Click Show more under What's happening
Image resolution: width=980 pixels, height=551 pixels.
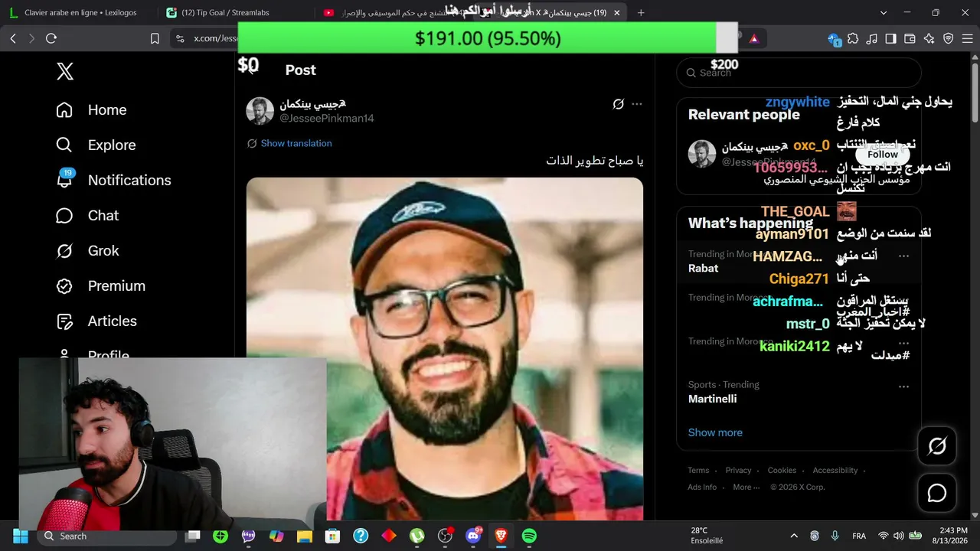tap(715, 433)
